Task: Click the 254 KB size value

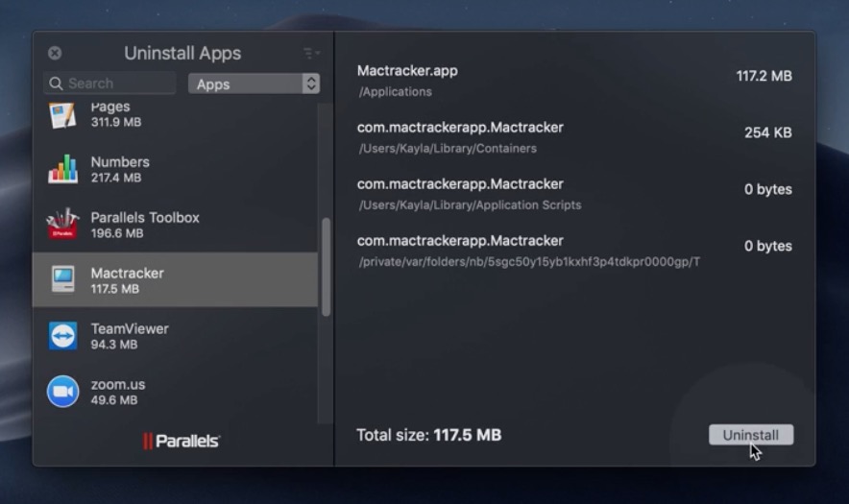Action: pyautogui.click(x=767, y=132)
